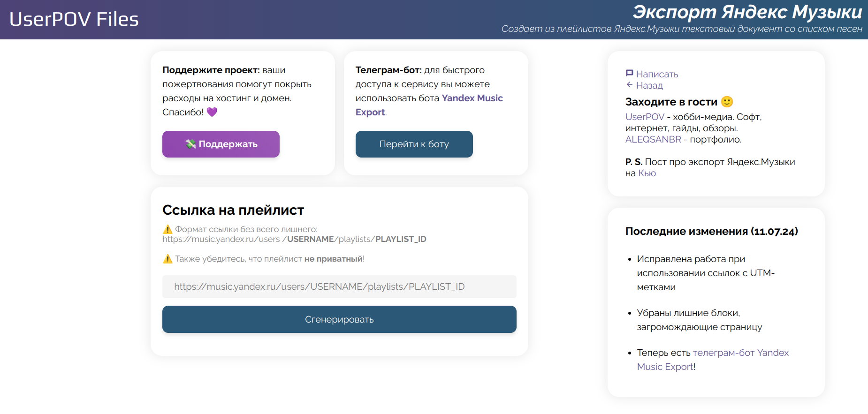Image resolution: width=868 pixels, height=414 pixels.
Task: Follow the Кью post link
Action: click(x=647, y=173)
